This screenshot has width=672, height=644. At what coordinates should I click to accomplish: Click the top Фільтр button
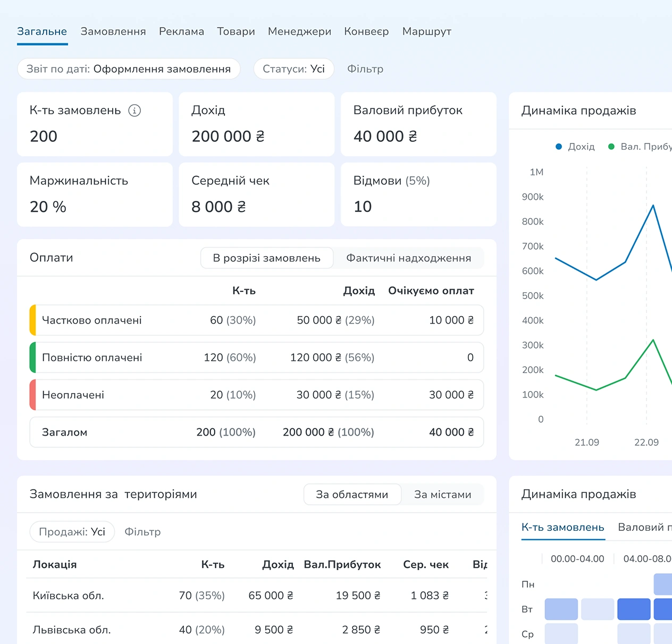coord(365,69)
